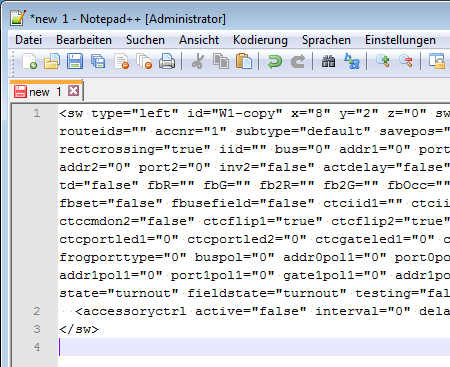450x367 pixels.
Task: Close the new 1 tab
Action: (x=73, y=91)
